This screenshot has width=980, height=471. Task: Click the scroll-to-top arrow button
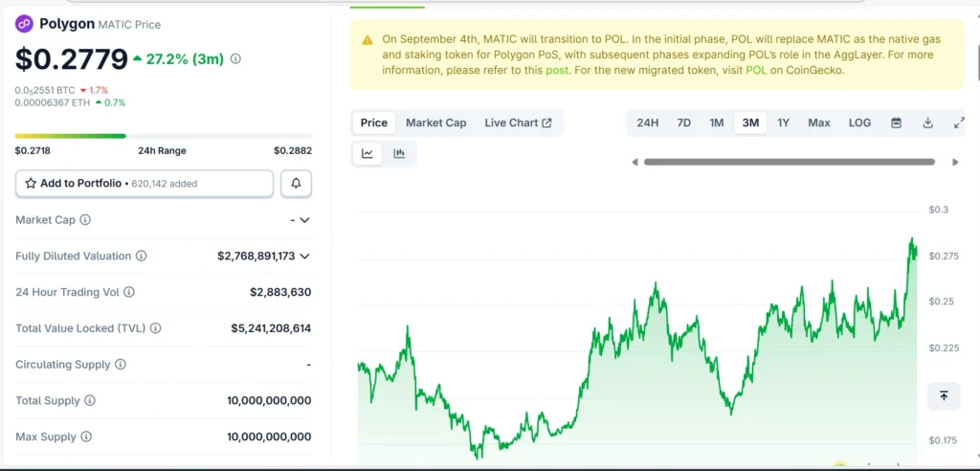[944, 396]
